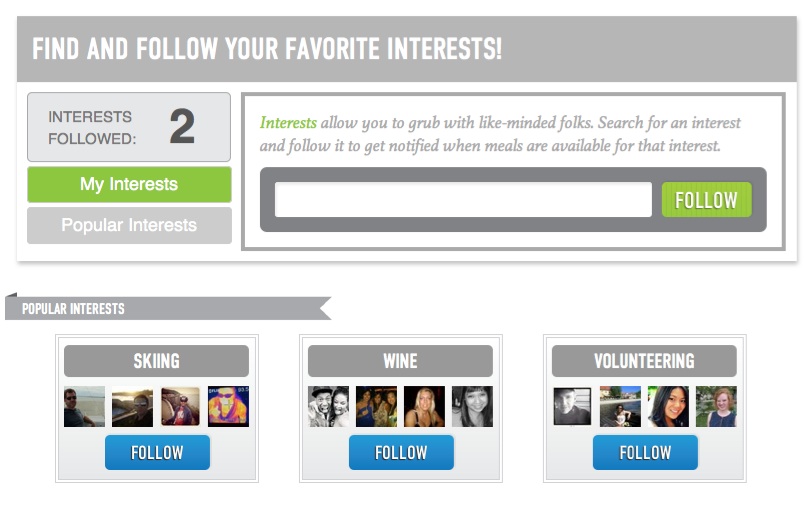The width and height of the screenshot is (807, 505).
Task: Click the Interests Followed counter box
Action: pyautogui.click(x=129, y=127)
